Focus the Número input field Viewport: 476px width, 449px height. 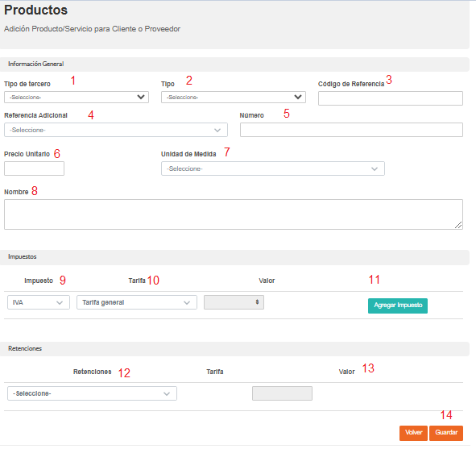pos(351,130)
